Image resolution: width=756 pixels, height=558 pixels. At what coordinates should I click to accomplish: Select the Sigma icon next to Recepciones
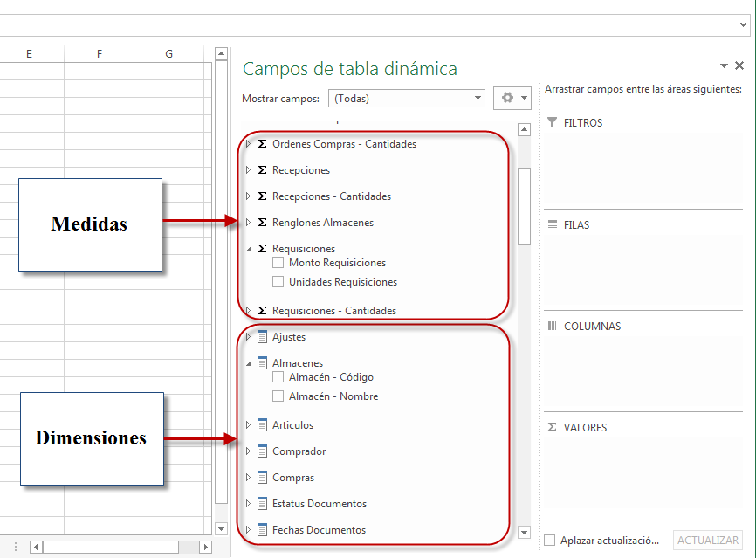[x=262, y=170]
